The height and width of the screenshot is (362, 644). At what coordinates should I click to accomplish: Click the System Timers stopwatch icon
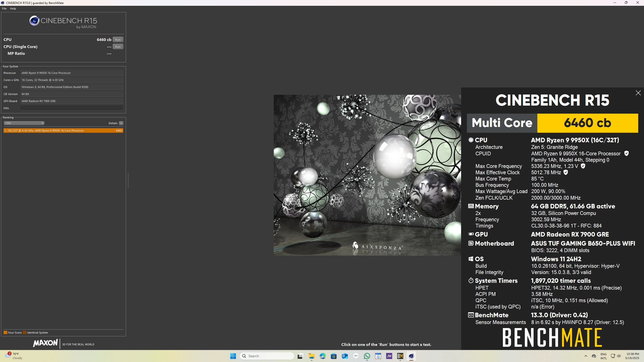(x=471, y=280)
